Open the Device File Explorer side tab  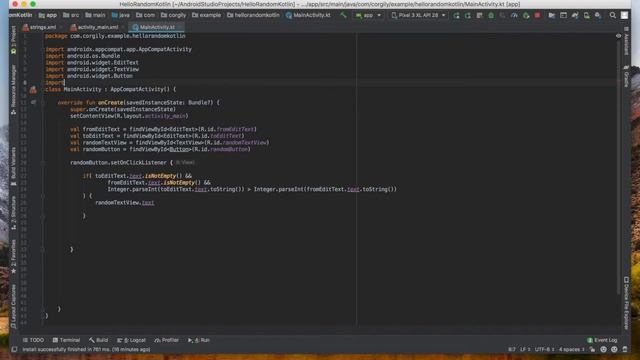626,304
